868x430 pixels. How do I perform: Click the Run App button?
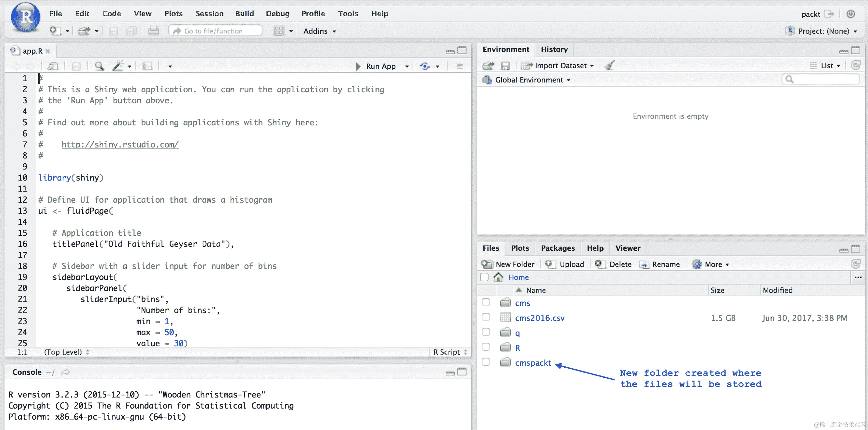(x=376, y=66)
